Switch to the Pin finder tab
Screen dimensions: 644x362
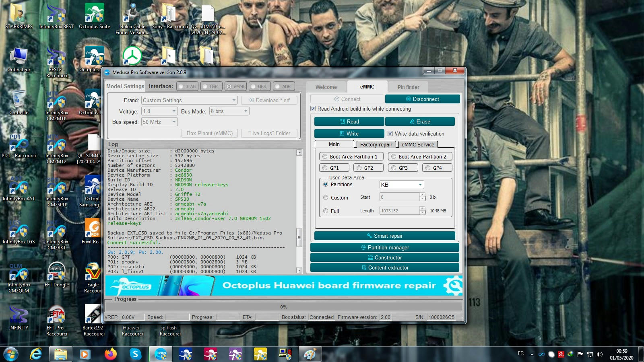(408, 87)
